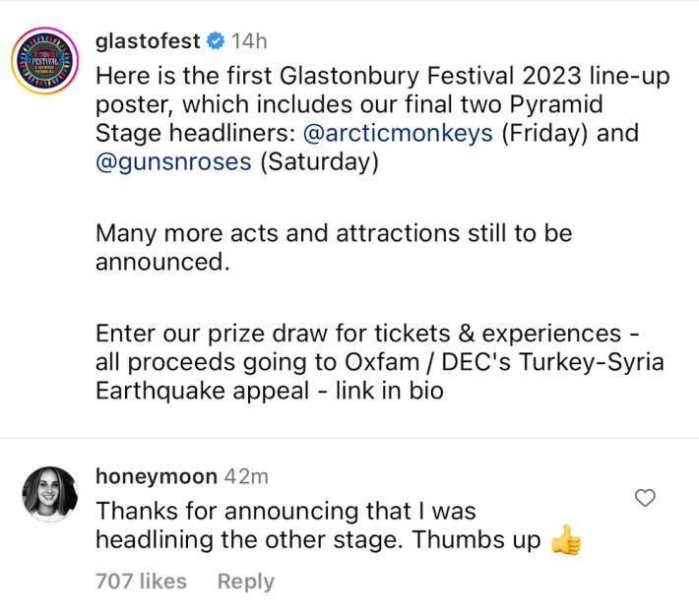Image resolution: width=699 pixels, height=616 pixels.
Task: Click the "(Saturday)" text after @gunsnroses
Action: pos(319,164)
